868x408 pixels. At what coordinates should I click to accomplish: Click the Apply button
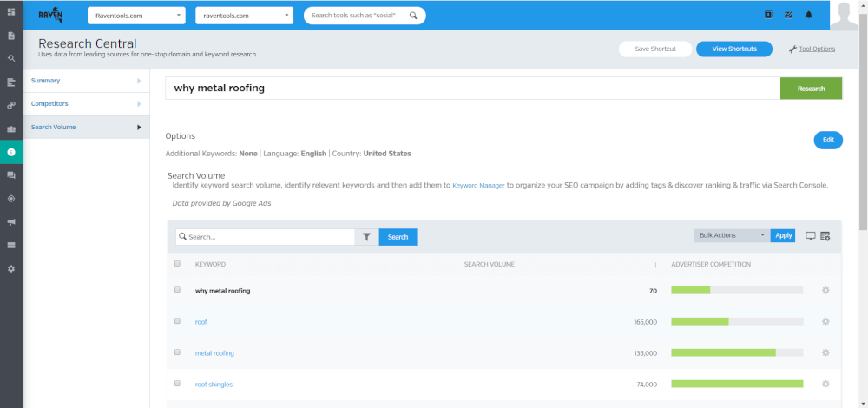783,235
